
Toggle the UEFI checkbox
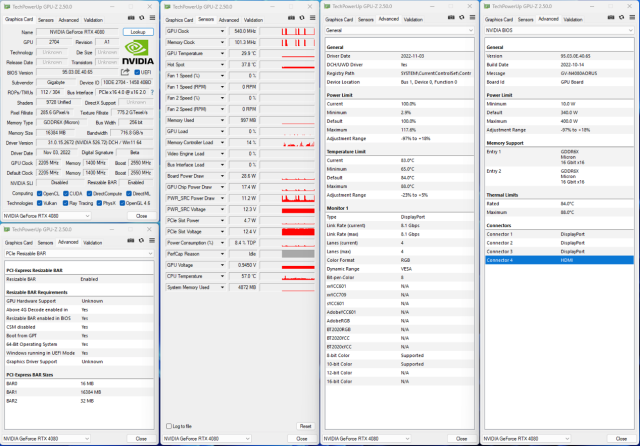tap(137, 72)
